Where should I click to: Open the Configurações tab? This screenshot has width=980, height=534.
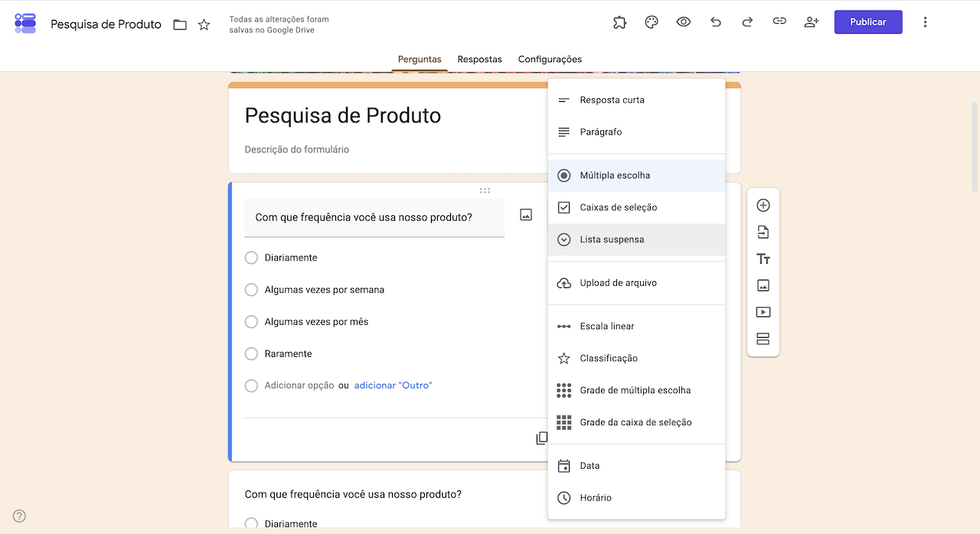[550, 59]
